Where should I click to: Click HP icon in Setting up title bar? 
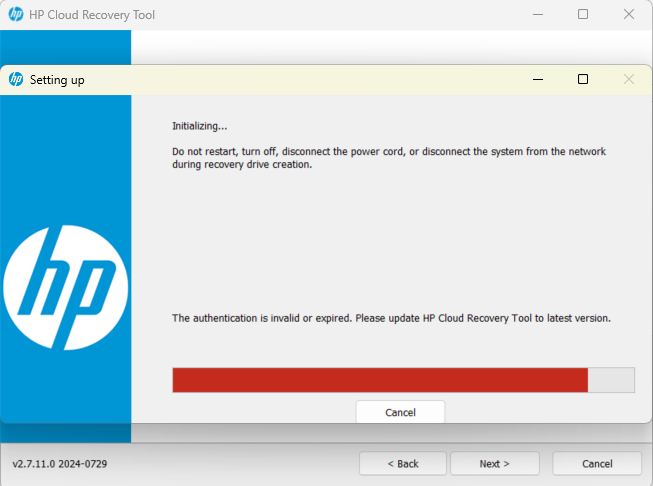16,79
